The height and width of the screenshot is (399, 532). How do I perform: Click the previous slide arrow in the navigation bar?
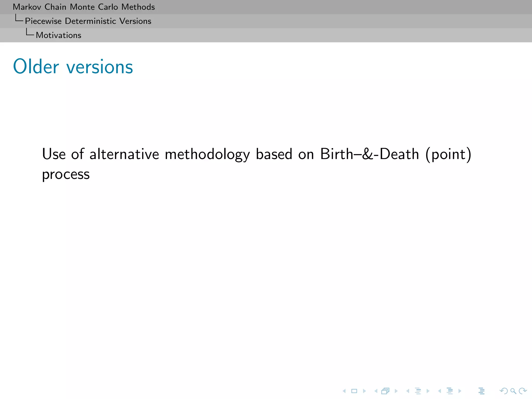pyautogui.click(x=344, y=391)
